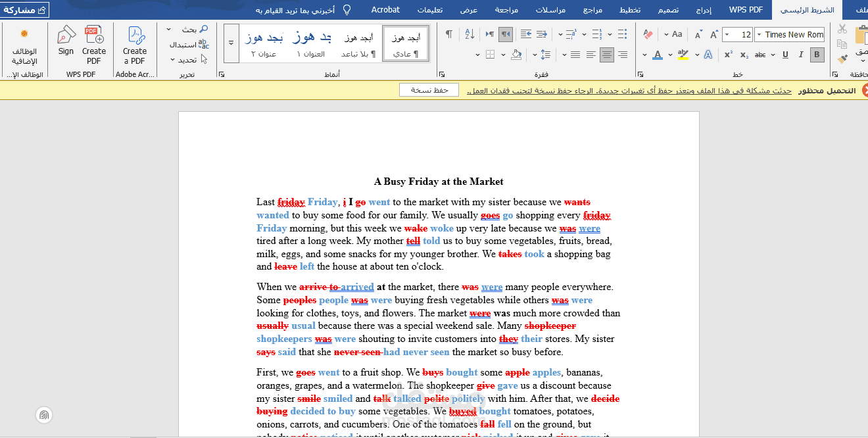Toggle superscript x² button
The height and width of the screenshot is (438, 868).
pyautogui.click(x=729, y=55)
